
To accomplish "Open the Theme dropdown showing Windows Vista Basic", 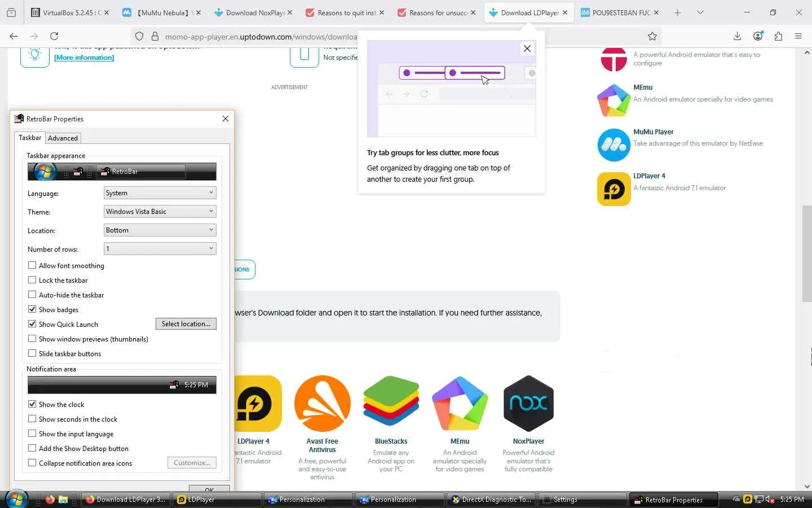I will point(160,212).
